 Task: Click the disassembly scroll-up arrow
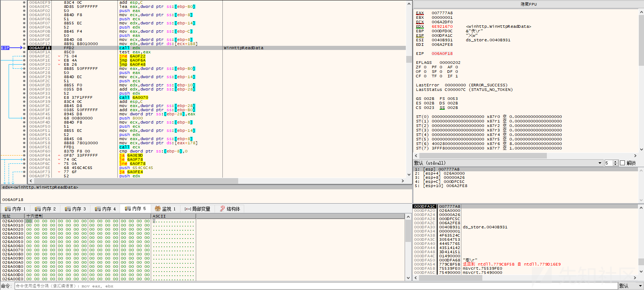click(x=409, y=4)
